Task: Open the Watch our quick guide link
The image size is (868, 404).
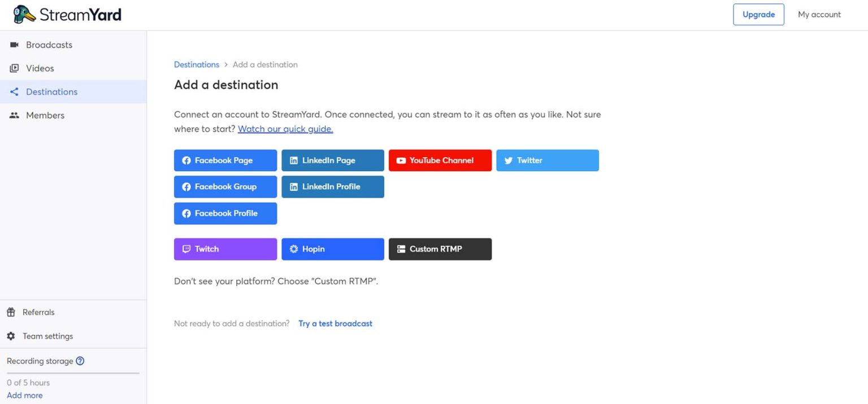Action: click(x=285, y=129)
